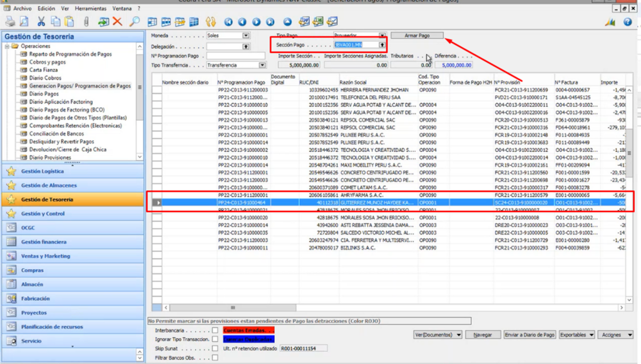Click the chart icon near the help button
The width and height of the screenshot is (641, 364).
(x=611, y=22)
